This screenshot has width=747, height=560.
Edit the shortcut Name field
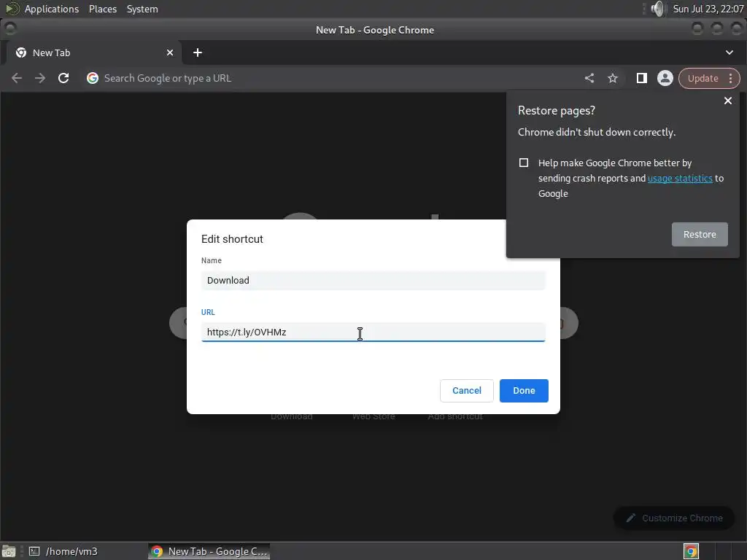pos(373,281)
